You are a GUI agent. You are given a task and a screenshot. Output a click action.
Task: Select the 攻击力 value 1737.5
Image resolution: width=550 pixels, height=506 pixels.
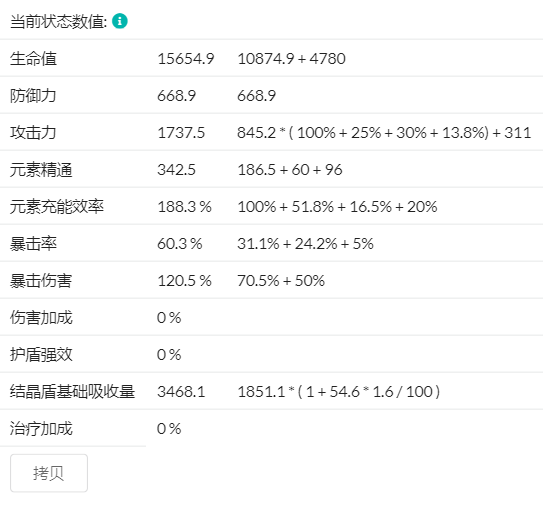click(x=181, y=133)
